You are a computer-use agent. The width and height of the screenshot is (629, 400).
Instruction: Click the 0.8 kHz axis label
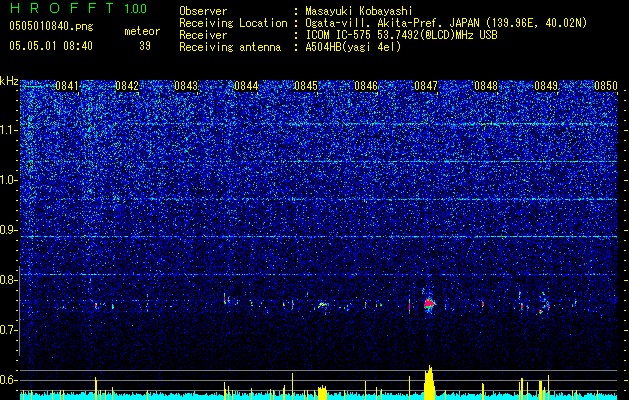pyautogui.click(x=9, y=280)
